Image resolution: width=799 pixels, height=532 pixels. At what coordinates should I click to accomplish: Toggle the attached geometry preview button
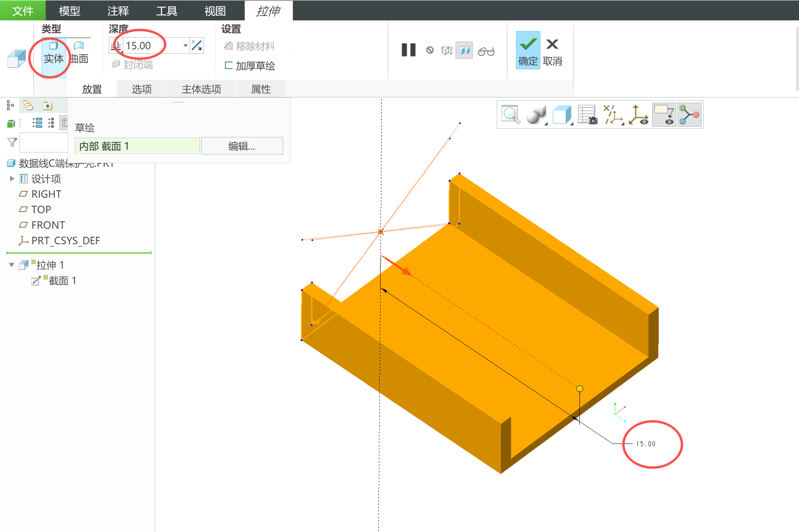[x=464, y=51]
